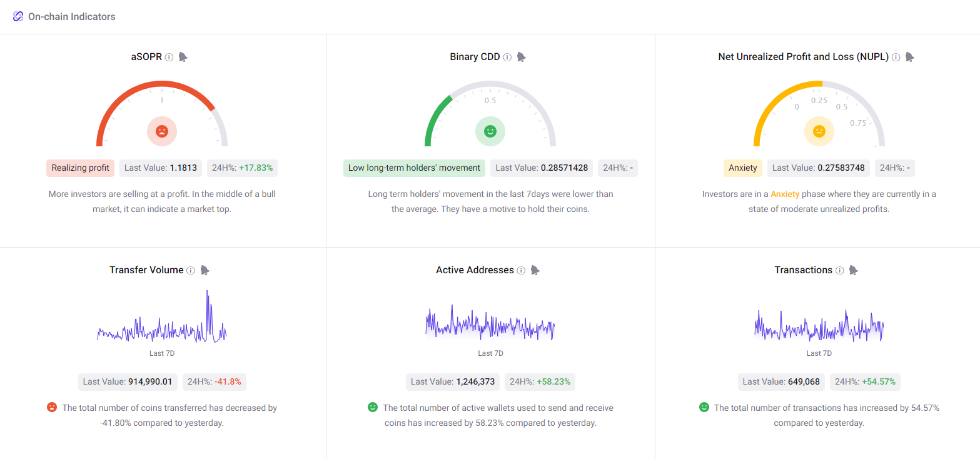Viewport: 980px width, 459px height.
Task: Set an alert with the aSOPR bell icon
Action: click(x=183, y=57)
